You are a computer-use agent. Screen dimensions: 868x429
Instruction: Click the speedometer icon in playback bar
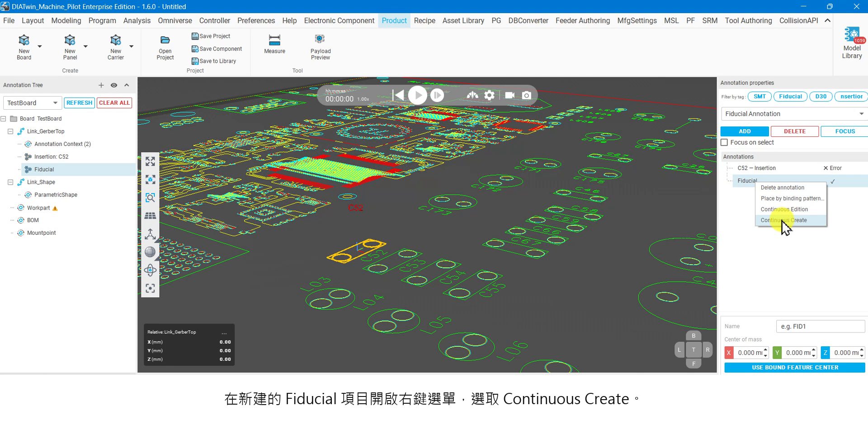(472, 95)
